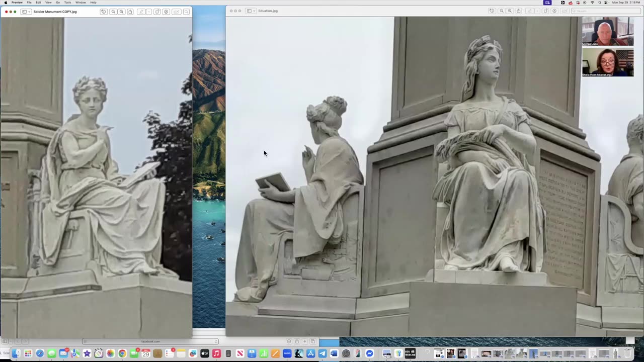Zoom out in Soldier Monument window

(113, 12)
